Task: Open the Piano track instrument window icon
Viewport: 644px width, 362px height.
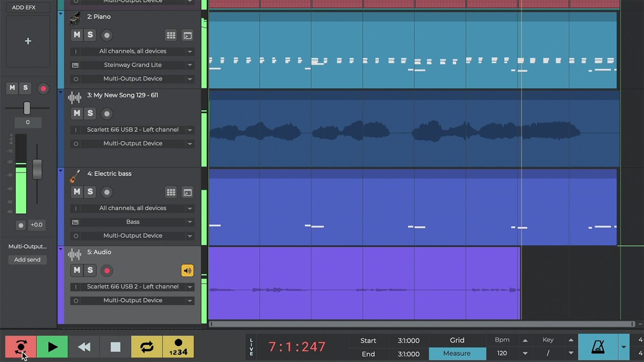Action: point(187,35)
